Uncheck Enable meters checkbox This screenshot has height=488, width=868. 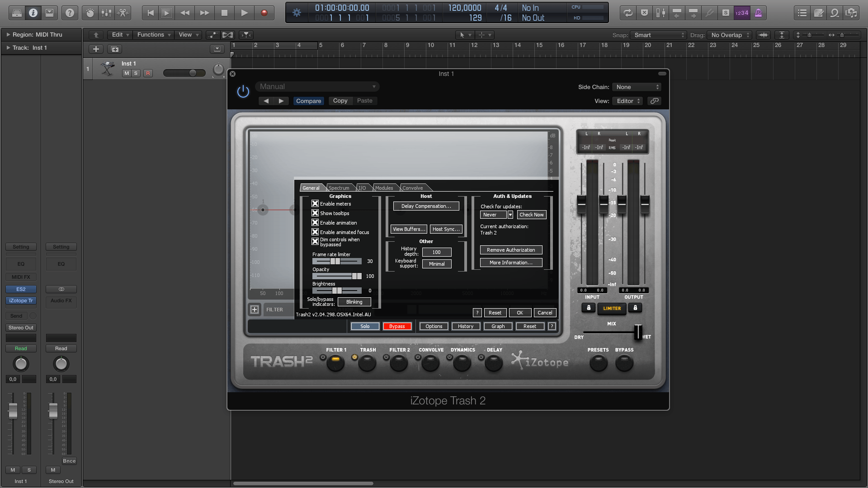point(315,204)
